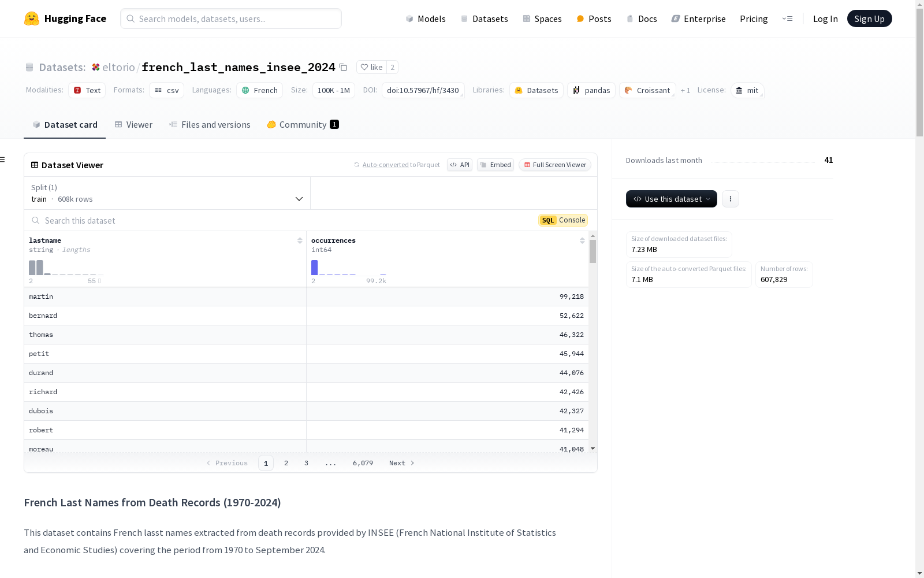Open the Full Screen Viewer

coord(555,165)
